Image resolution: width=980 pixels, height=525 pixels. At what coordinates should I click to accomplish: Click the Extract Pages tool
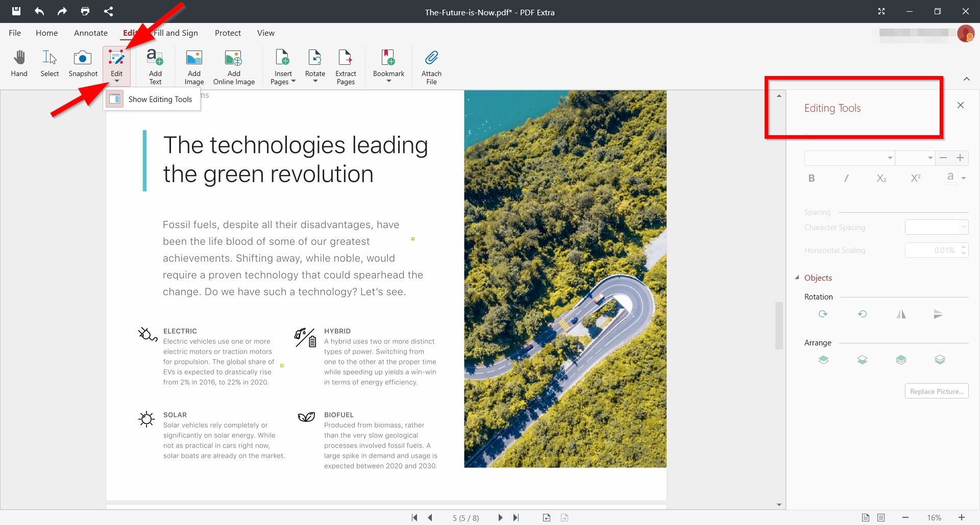[346, 65]
